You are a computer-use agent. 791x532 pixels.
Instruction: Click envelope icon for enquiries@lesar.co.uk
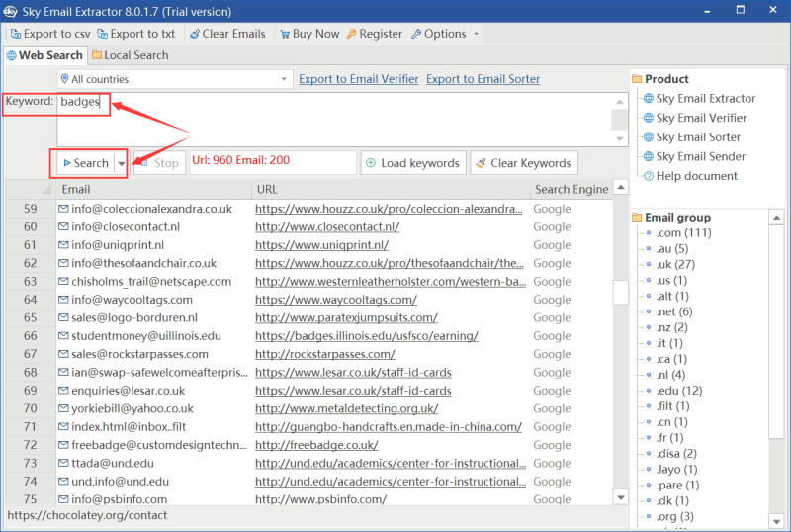coord(63,391)
